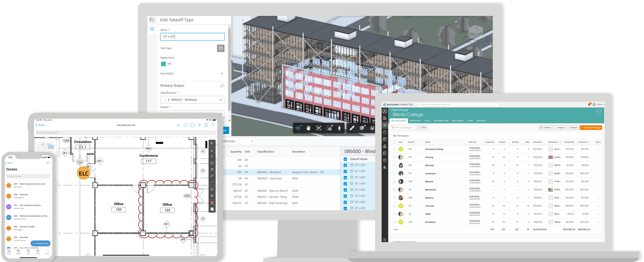
Task: Click the Import button
Action: (x=560, y=128)
